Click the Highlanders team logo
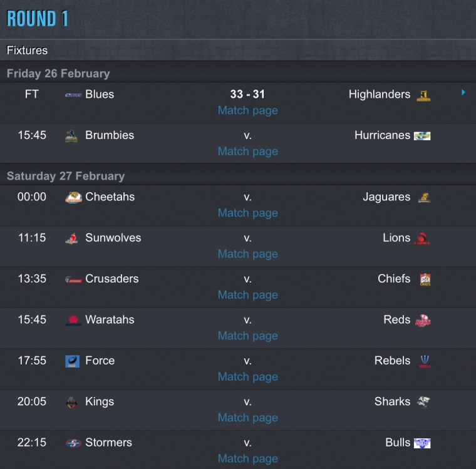 (x=423, y=96)
